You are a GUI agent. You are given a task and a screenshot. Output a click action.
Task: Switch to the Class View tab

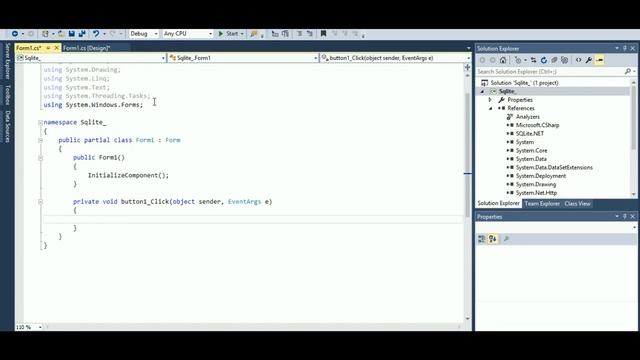coord(577,203)
